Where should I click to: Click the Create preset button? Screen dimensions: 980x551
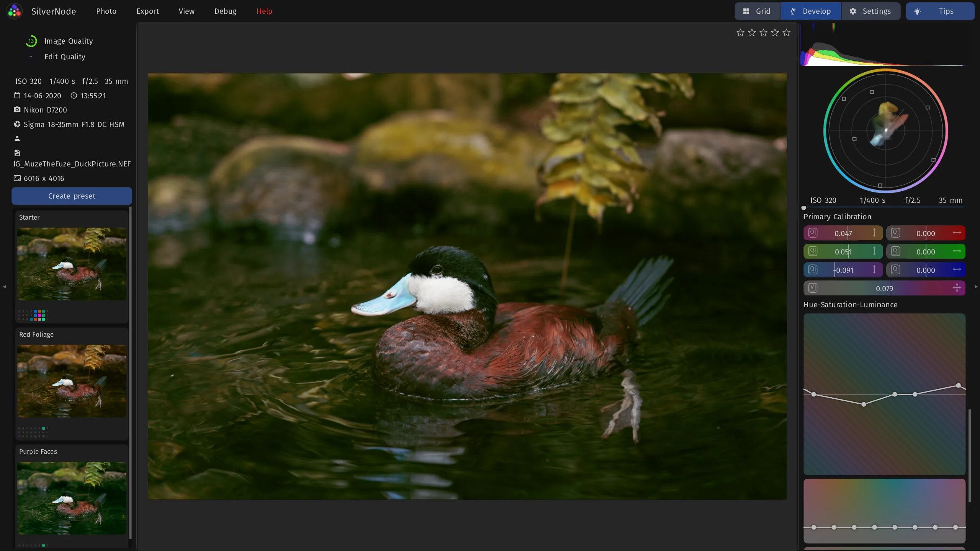click(x=72, y=196)
